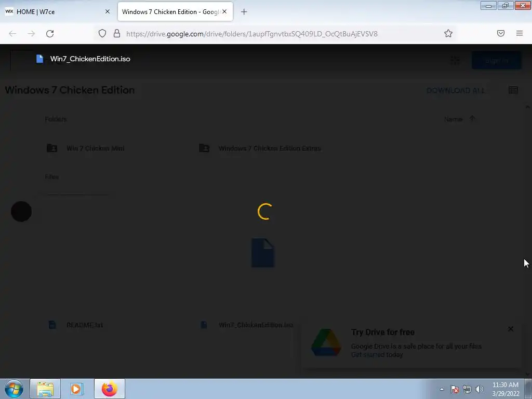The height and width of the screenshot is (399, 532).
Task: Click the taskbar clock showing 11:30 AM
Action: [x=506, y=389]
